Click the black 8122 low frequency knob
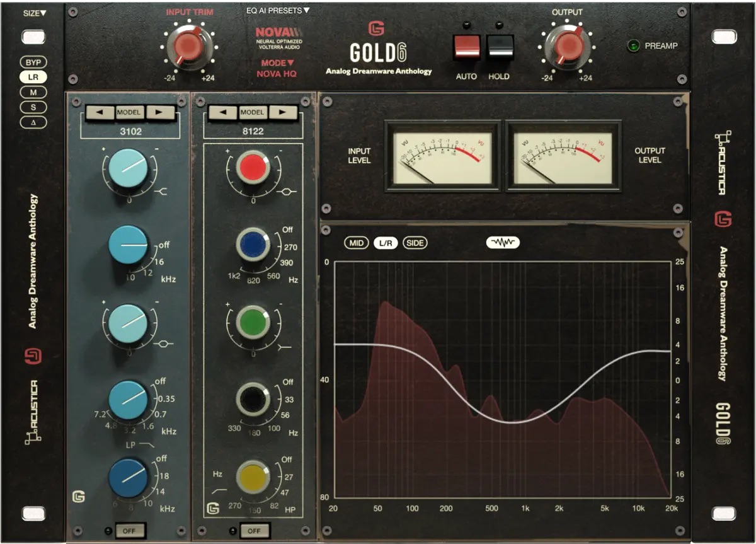Screen dimensions: 756x544 tap(253, 399)
